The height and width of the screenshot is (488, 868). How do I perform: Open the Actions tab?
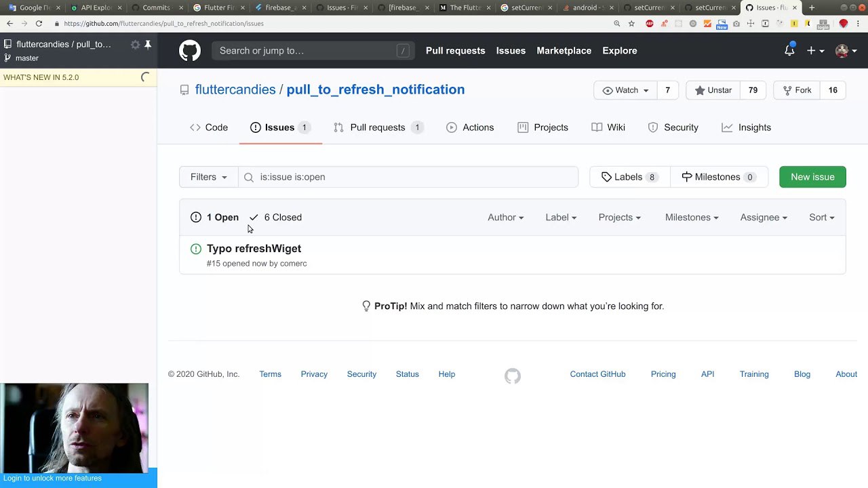(470, 127)
